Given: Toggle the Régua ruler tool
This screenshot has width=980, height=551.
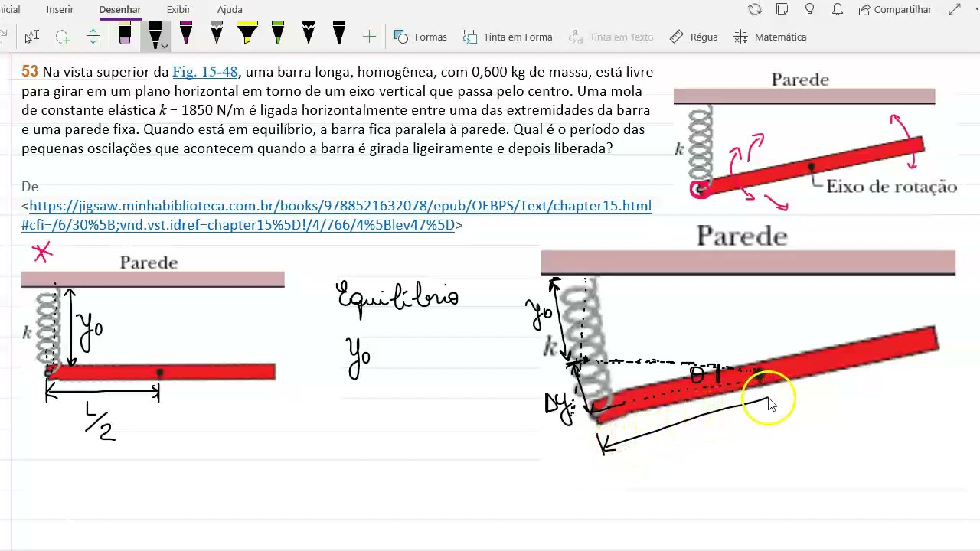Looking at the screenshot, I should (x=694, y=37).
